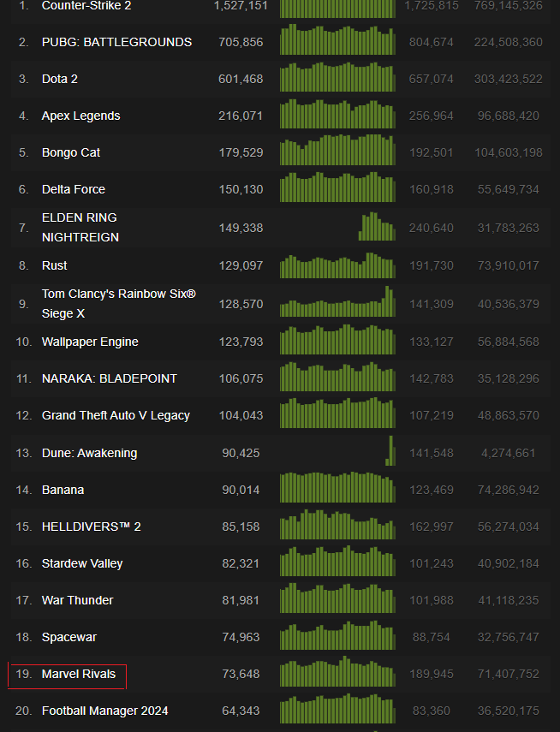Open Wallpaper Engine entry

click(x=90, y=342)
